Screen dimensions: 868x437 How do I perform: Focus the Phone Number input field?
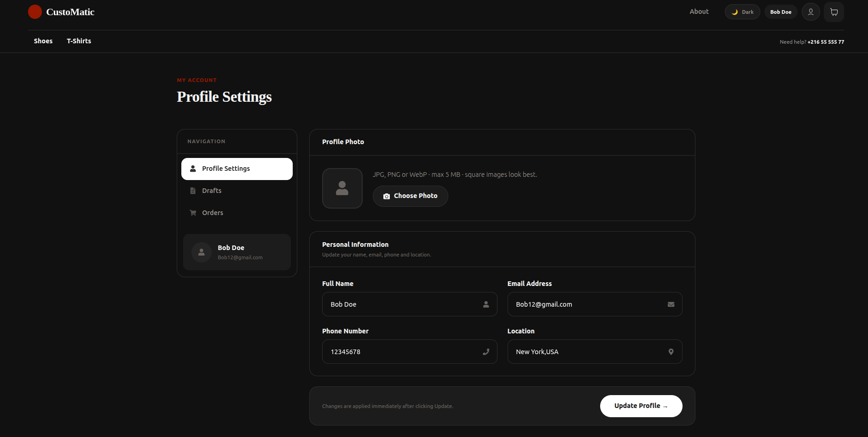[x=410, y=352]
